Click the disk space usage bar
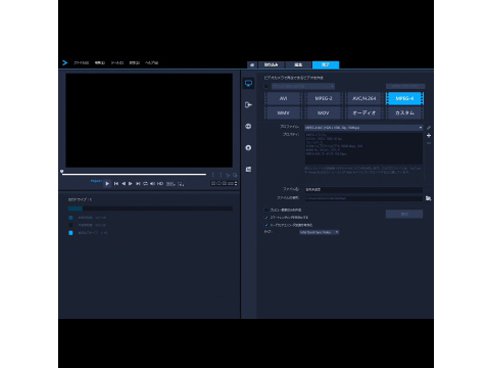Viewport: 490px width, 368px height. (150, 209)
